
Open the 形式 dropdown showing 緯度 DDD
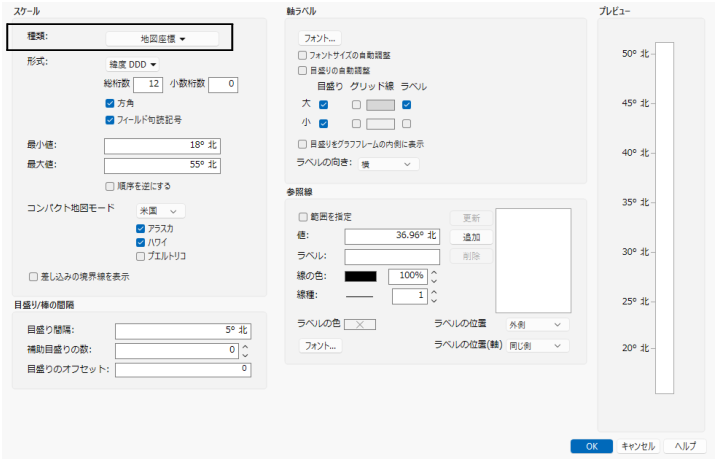(x=132, y=64)
